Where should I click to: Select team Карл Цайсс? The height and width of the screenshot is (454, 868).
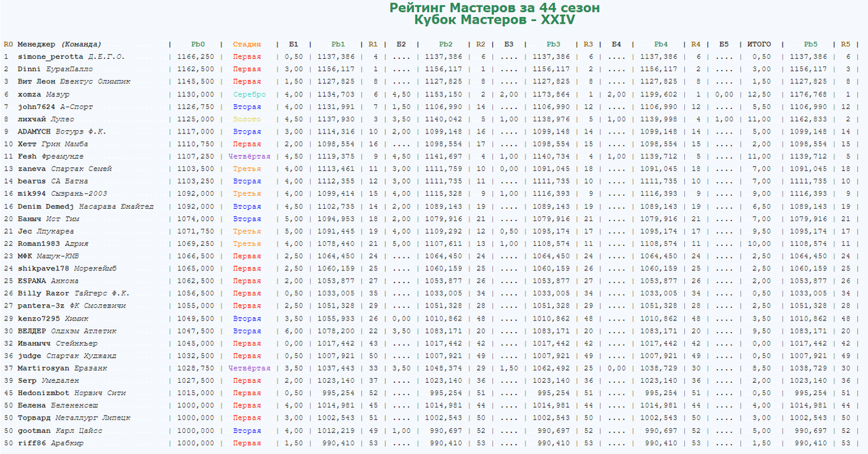pos(79,430)
